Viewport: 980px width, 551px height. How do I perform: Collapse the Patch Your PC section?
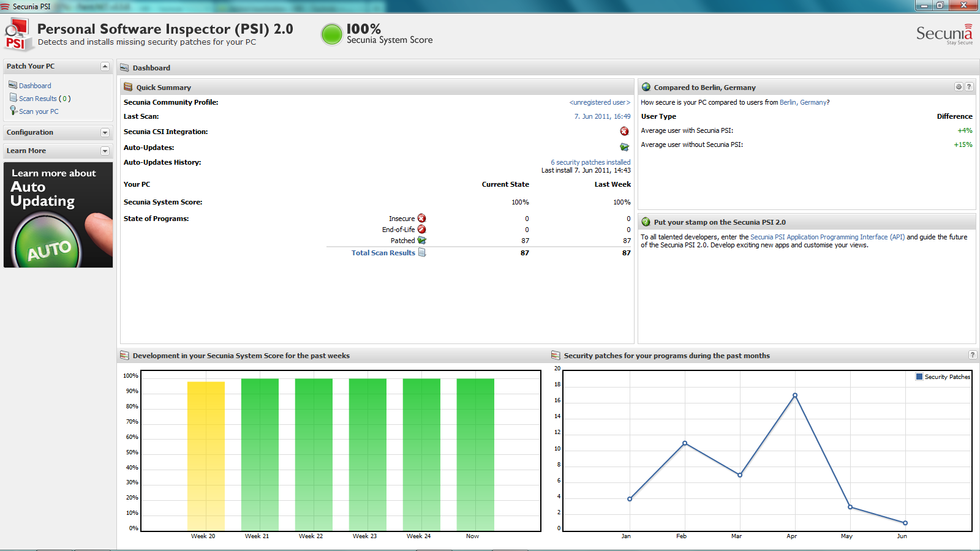pos(105,66)
